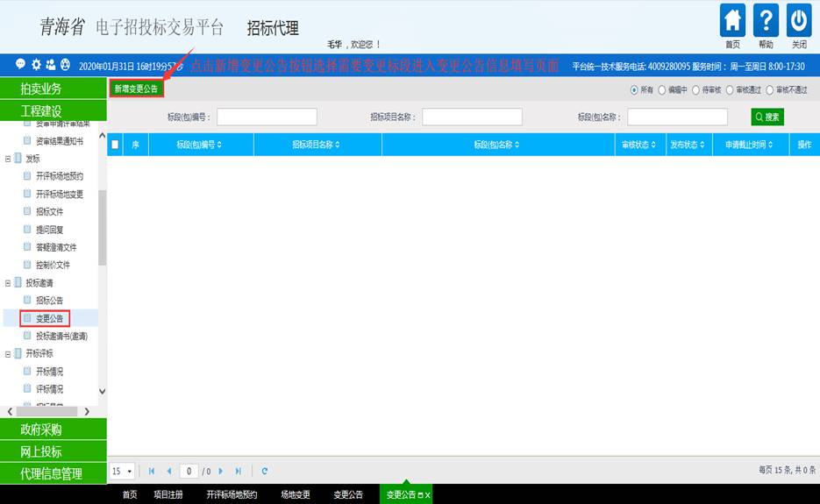The image size is (820, 504).
Task: Open the 政府采购 sidebar menu section
Action: click(x=53, y=429)
